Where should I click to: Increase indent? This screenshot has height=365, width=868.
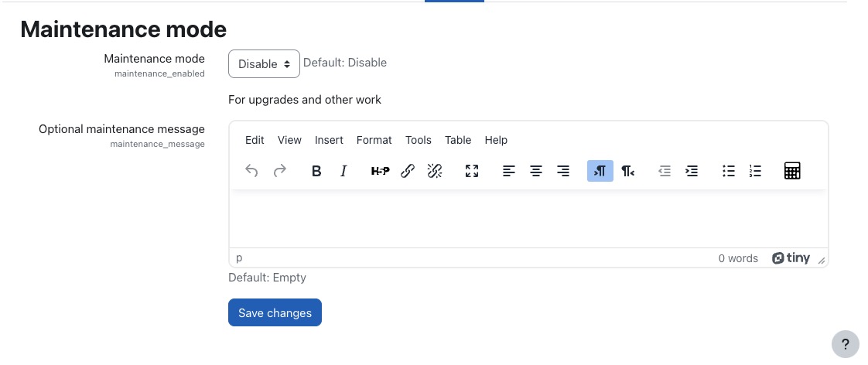pyautogui.click(x=692, y=171)
